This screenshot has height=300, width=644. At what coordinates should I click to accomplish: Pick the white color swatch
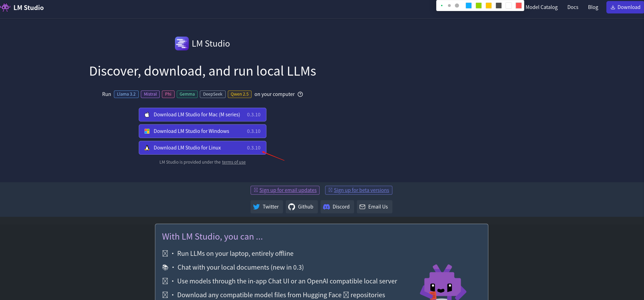[x=509, y=6]
